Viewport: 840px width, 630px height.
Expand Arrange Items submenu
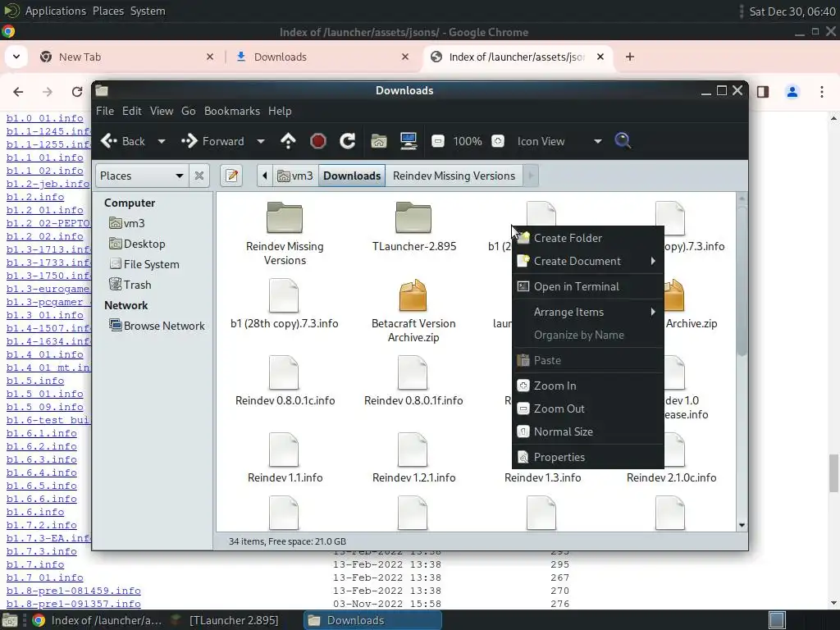pos(587,312)
